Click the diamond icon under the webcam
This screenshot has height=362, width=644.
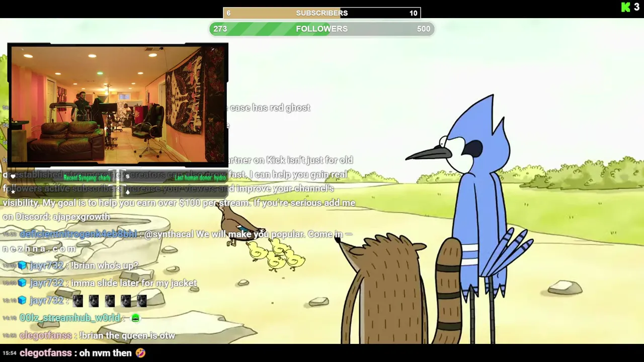tap(127, 192)
